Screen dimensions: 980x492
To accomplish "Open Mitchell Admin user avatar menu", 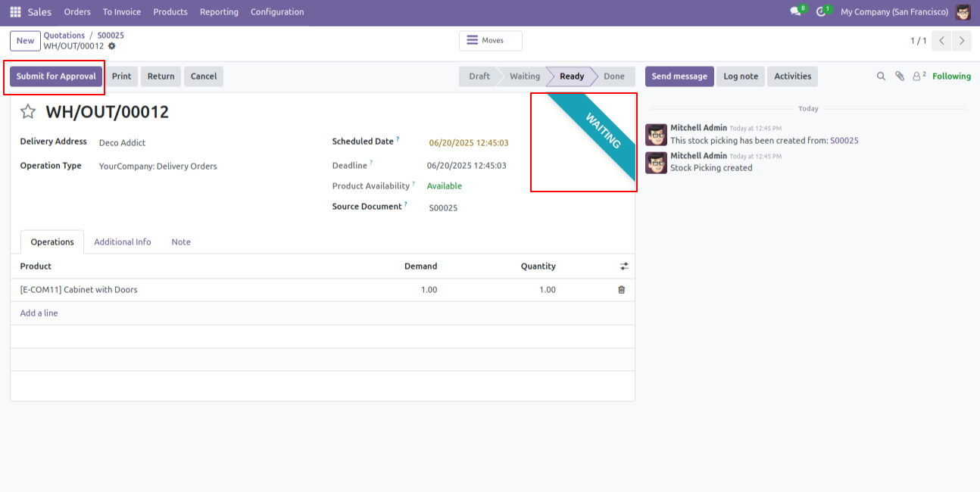I will click(x=963, y=12).
